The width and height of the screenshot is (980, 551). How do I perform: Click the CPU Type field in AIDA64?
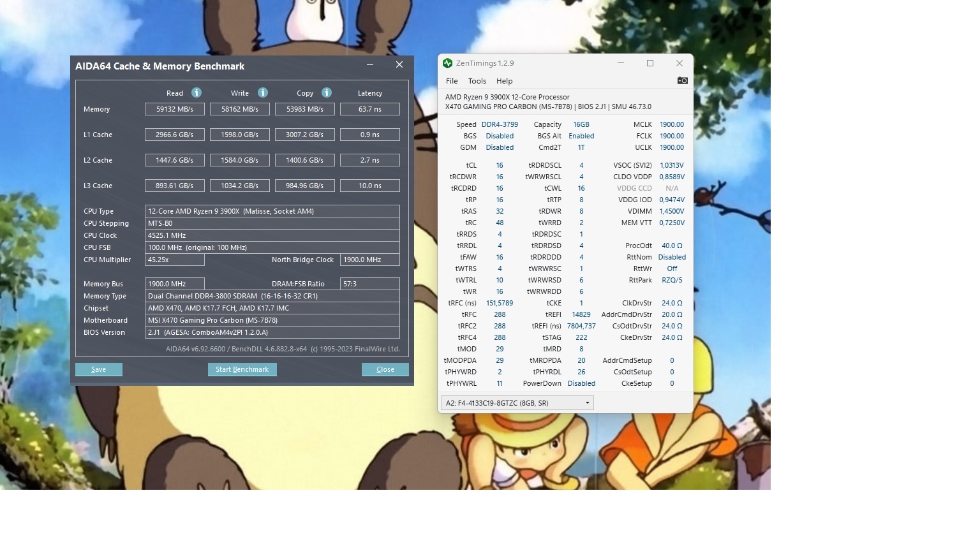(272, 211)
